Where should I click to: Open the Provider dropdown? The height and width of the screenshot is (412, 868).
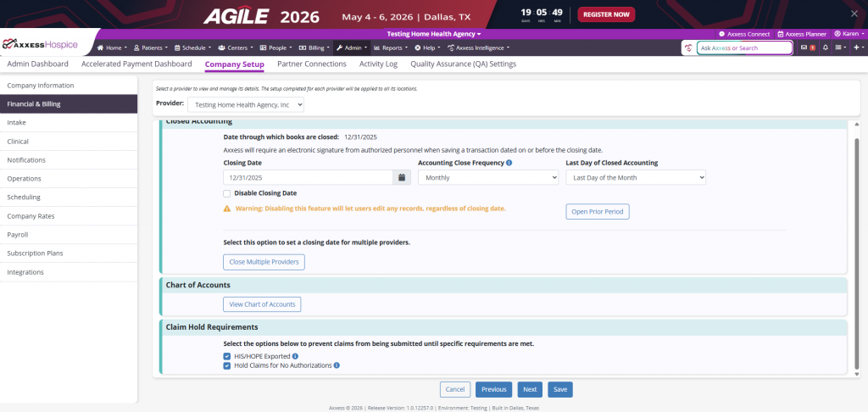(x=245, y=104)
